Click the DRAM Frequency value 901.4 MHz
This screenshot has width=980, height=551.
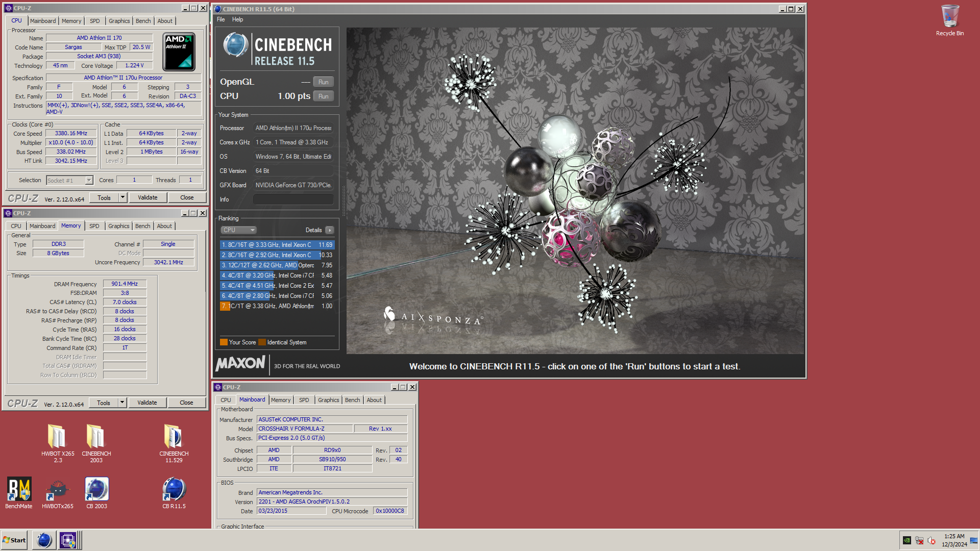click(x=125, y=284)
